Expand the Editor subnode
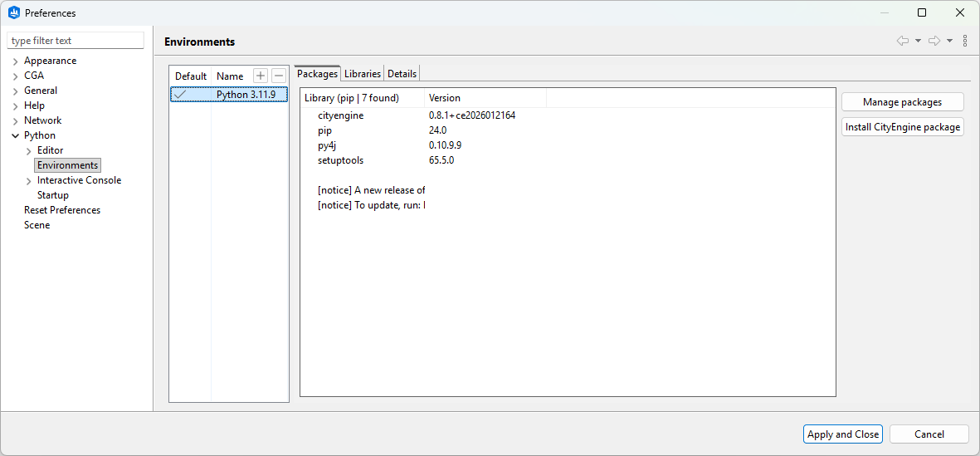The height and width of the screenshot is (456, 980). 29,150
